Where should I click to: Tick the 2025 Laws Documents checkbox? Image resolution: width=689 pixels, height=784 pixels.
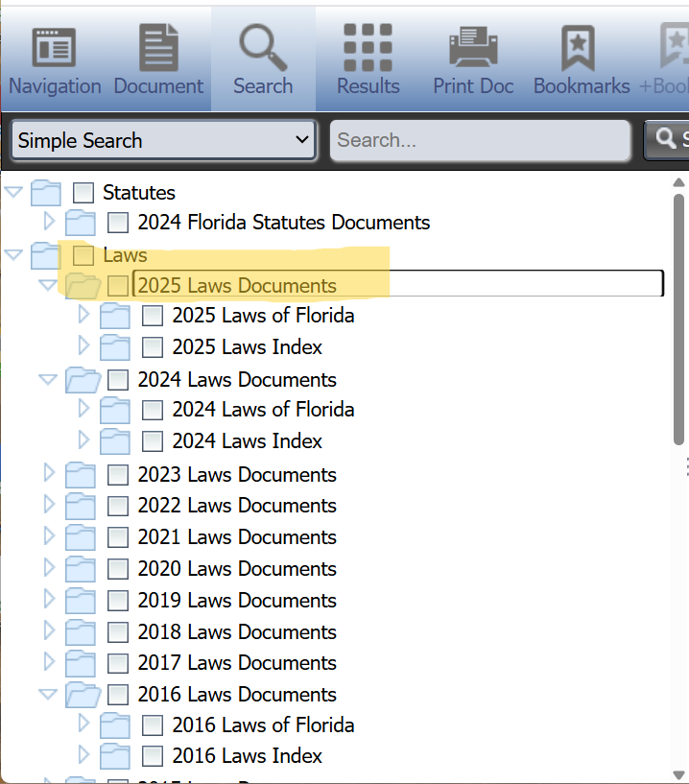click(x=117, y=286)
